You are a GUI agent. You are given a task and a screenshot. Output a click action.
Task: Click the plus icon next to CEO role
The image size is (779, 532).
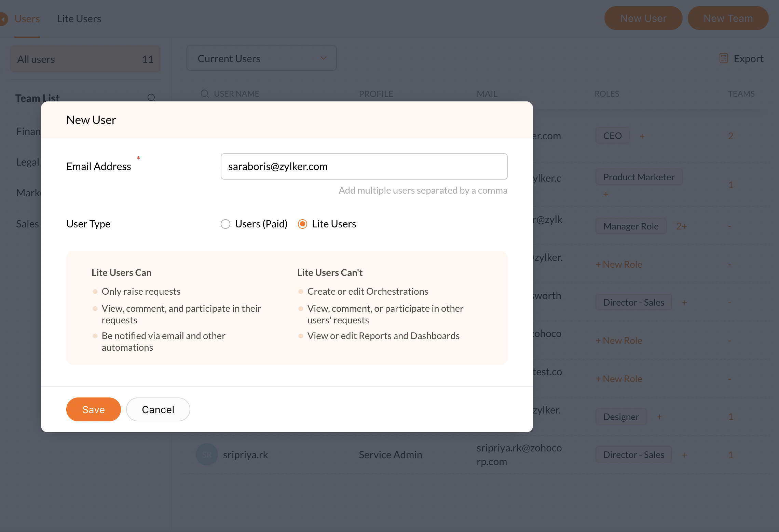pos(642,136)
